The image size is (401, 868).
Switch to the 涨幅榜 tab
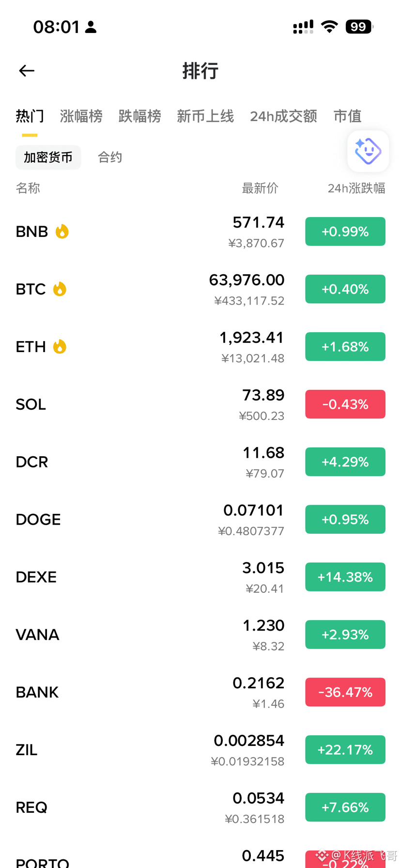(81, 116)
